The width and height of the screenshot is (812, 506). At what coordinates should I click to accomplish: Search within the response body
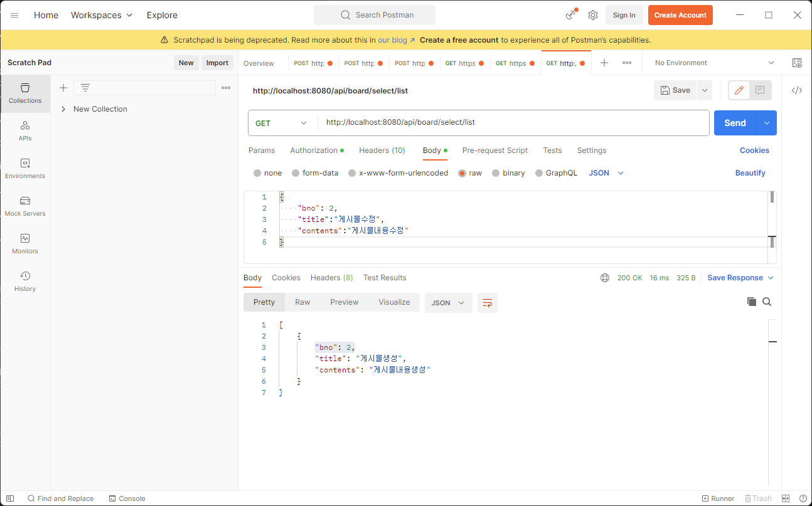pos(767,302)
